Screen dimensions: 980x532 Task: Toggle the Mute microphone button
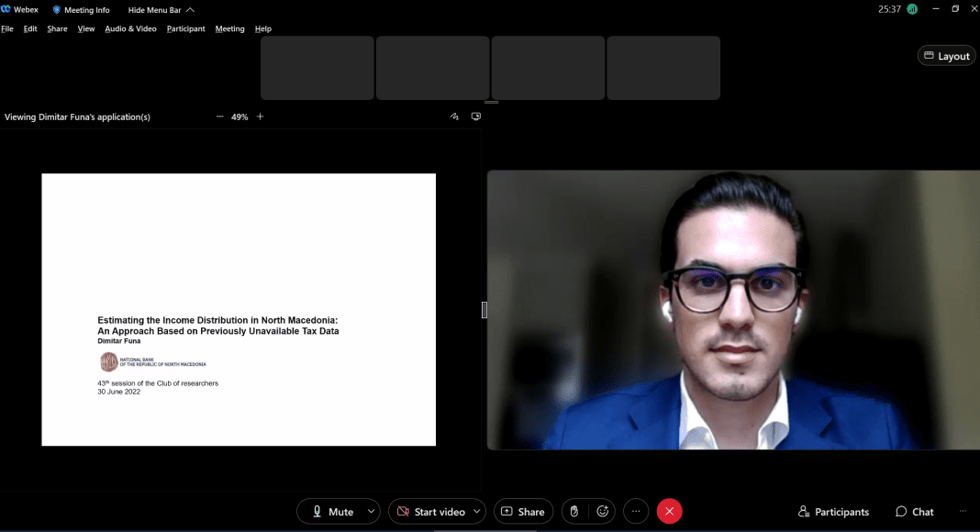[x=331, y=512]
